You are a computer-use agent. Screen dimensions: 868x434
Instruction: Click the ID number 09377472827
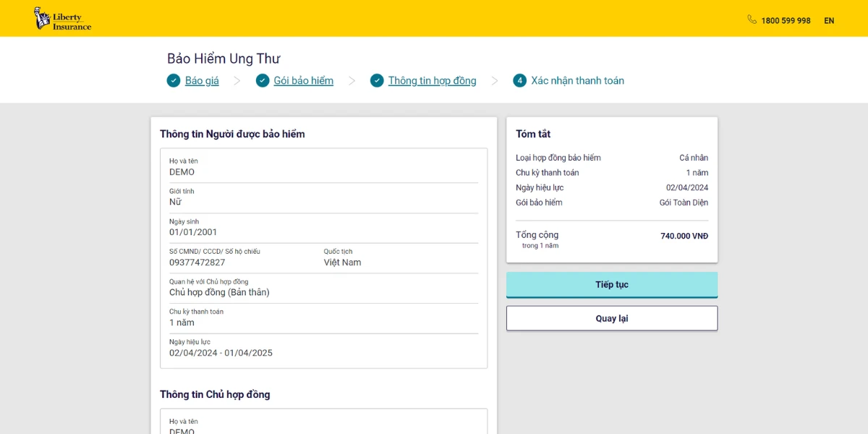click(197, 263)
